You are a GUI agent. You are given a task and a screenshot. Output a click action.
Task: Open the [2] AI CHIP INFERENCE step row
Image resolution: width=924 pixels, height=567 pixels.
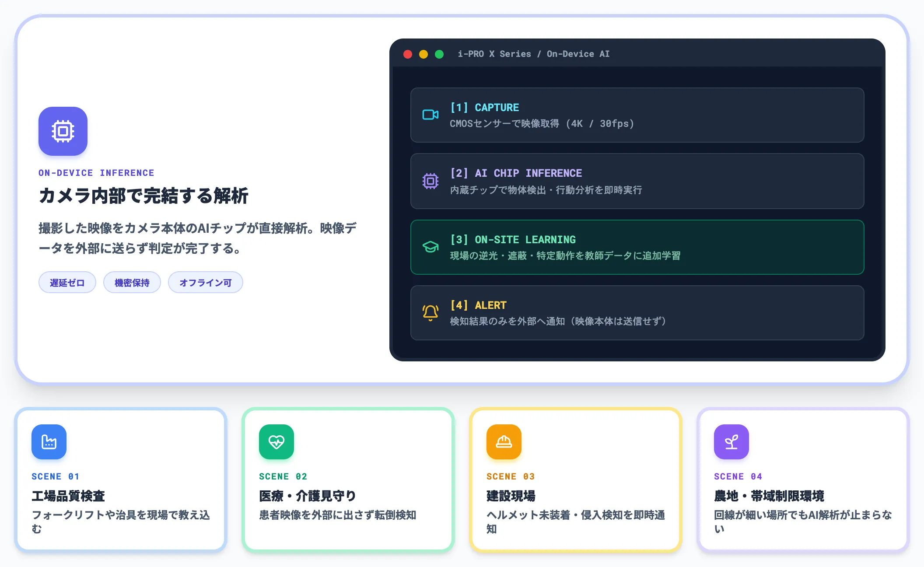pyautogui.click(x=637, y=181)
